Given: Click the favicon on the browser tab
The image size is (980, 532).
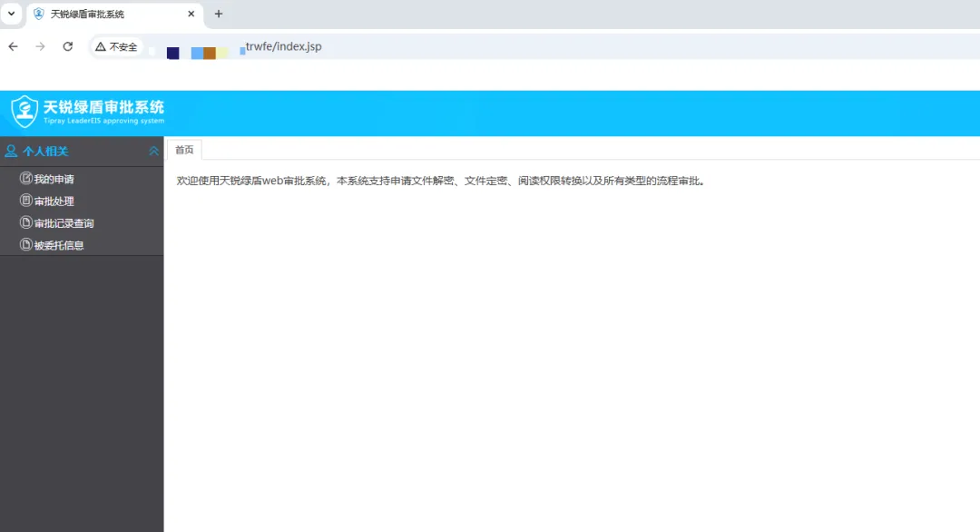Looking at the screenshot, I should coord(39,14).
